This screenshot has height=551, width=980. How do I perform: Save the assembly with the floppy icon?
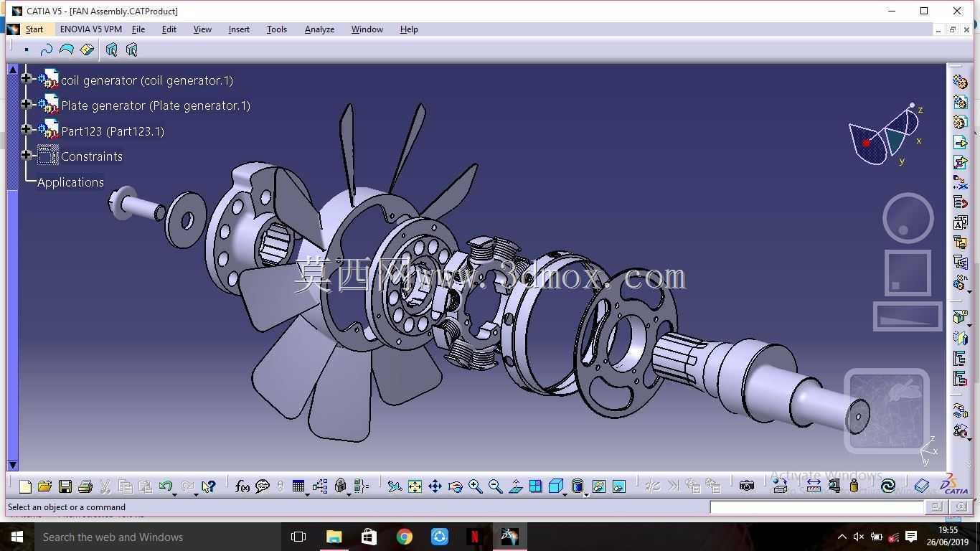coord(65,486)
